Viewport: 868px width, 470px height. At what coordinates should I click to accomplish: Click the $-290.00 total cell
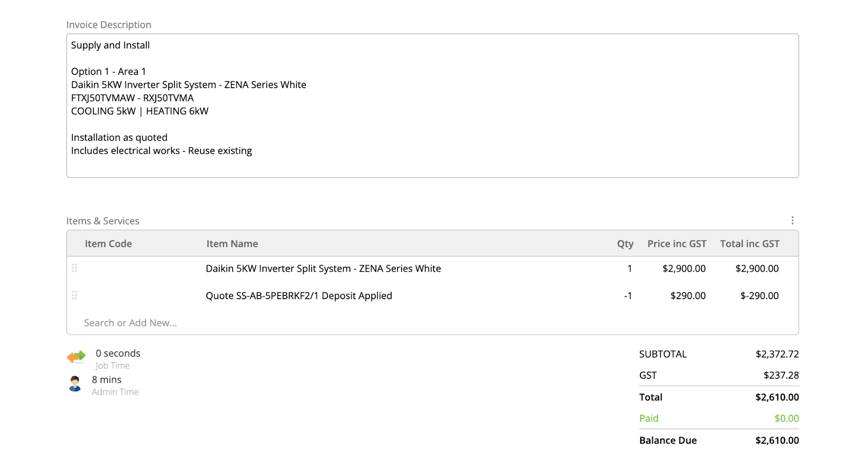coord(759,296)
